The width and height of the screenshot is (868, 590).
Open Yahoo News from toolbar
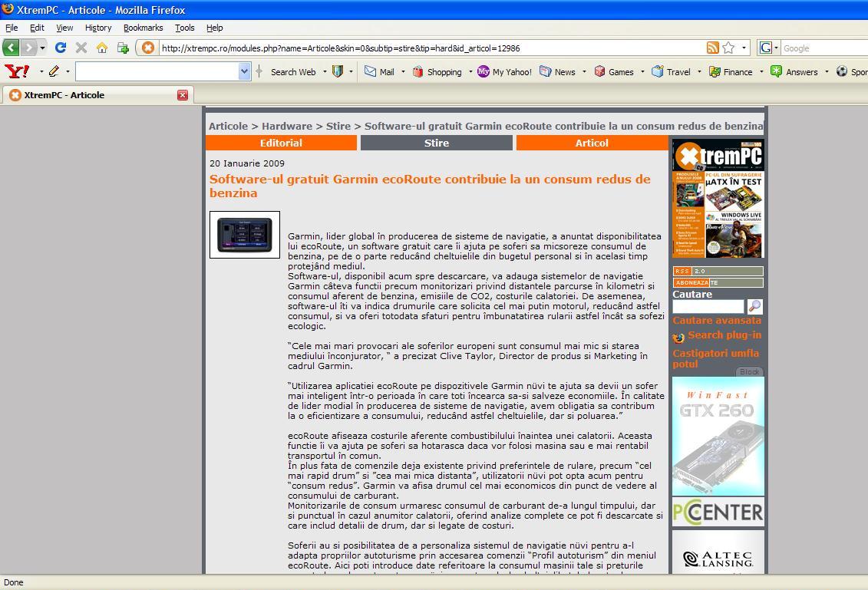[x=557, y=71]
